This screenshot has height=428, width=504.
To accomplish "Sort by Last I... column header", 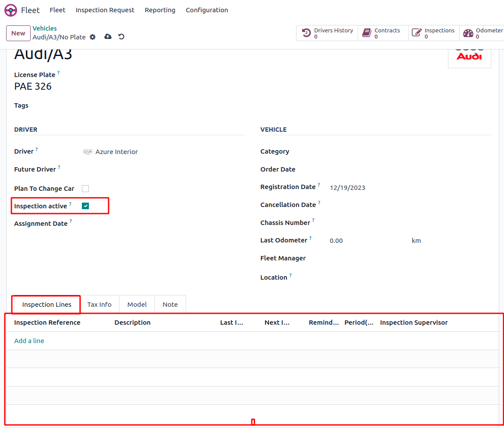I will 232,322.
